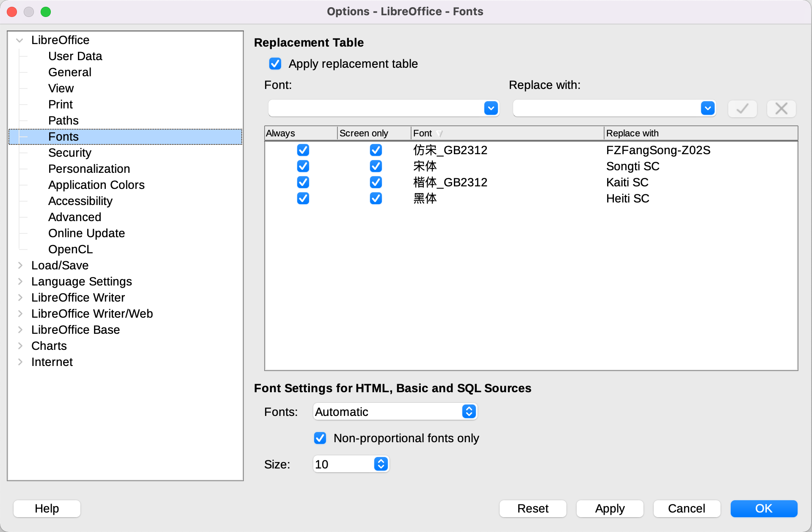Delete selected replacement using the X button
This screenshot has width=812, height=532.
(781, 108)
